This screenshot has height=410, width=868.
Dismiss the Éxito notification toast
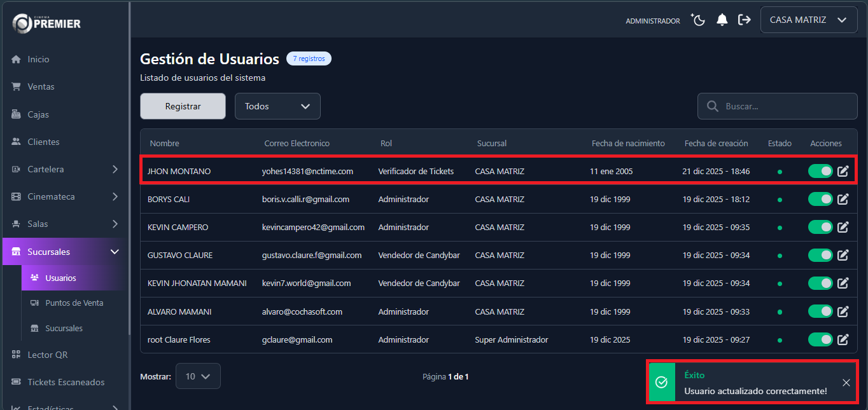point(846,383)
